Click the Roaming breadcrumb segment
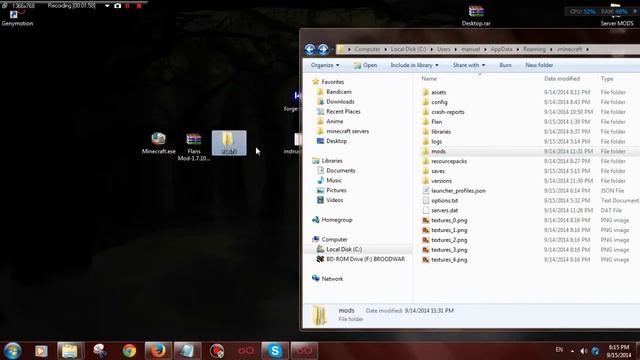 [x=534, y=49]
